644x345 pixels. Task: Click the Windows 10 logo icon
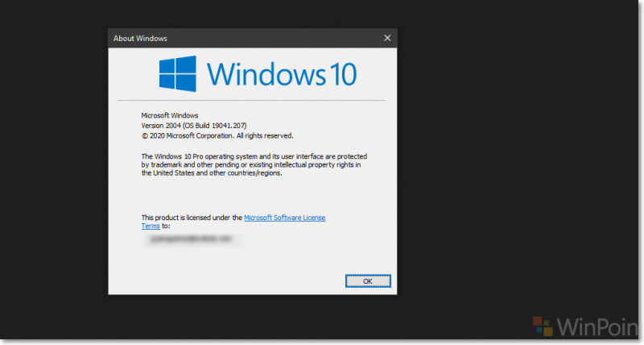(x=177, y=73)
